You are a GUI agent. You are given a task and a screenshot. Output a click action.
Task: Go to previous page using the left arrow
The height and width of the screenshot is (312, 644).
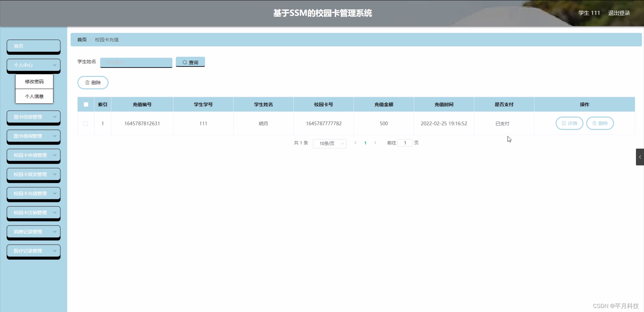355,143
